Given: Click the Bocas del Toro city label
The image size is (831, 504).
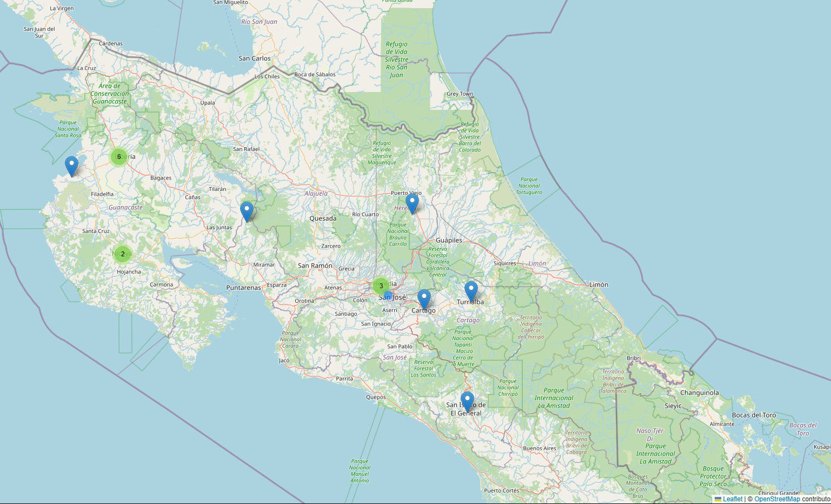Looking at the screenshot, I should 754,415.
